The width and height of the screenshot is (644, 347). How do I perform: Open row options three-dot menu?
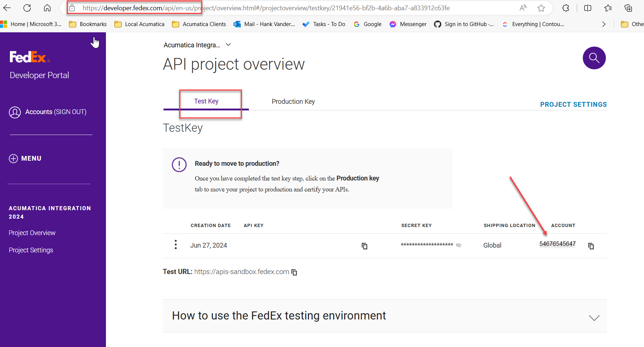click(x=176, y=245)
